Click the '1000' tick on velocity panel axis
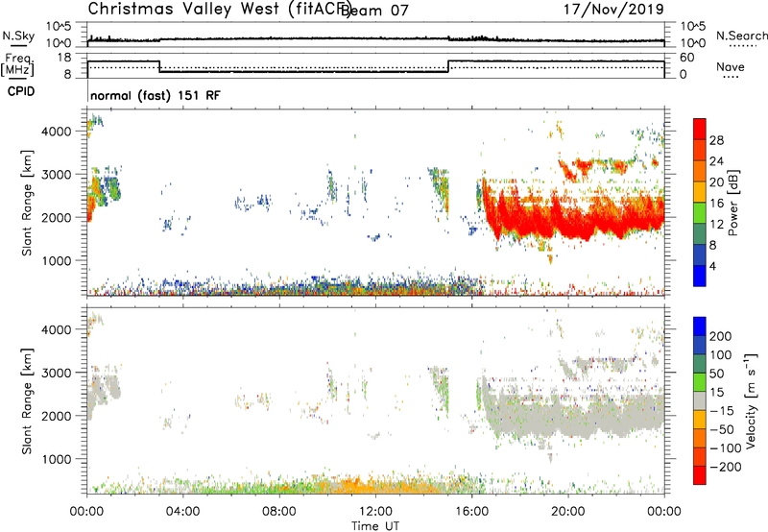 pos(56,459)
